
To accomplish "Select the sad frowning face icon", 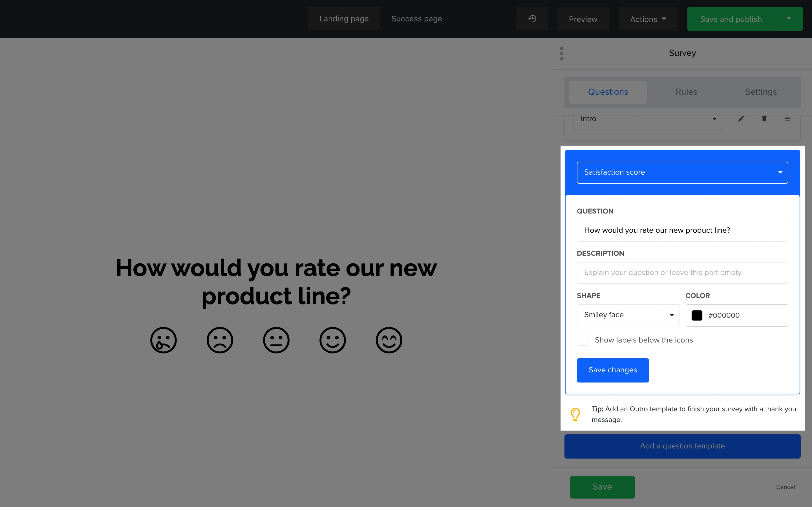I will (220, 340).
